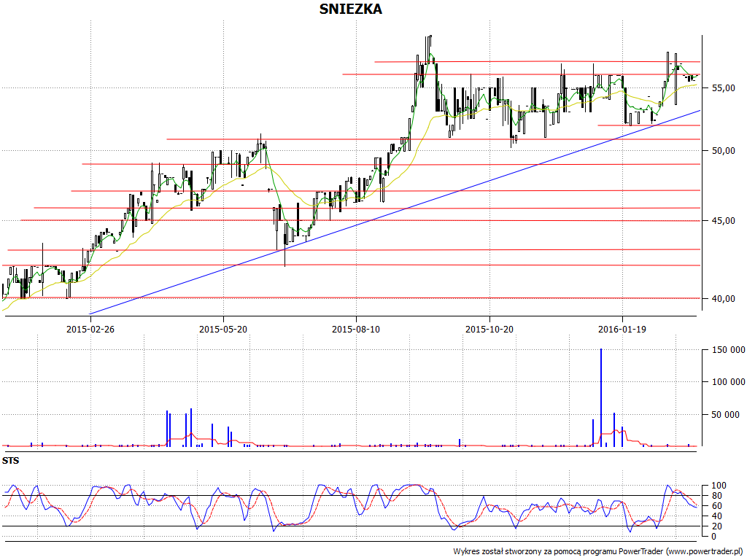Click the 40,00 price axis label
This screenshot has height=560, width=747.
click(724, 298)
